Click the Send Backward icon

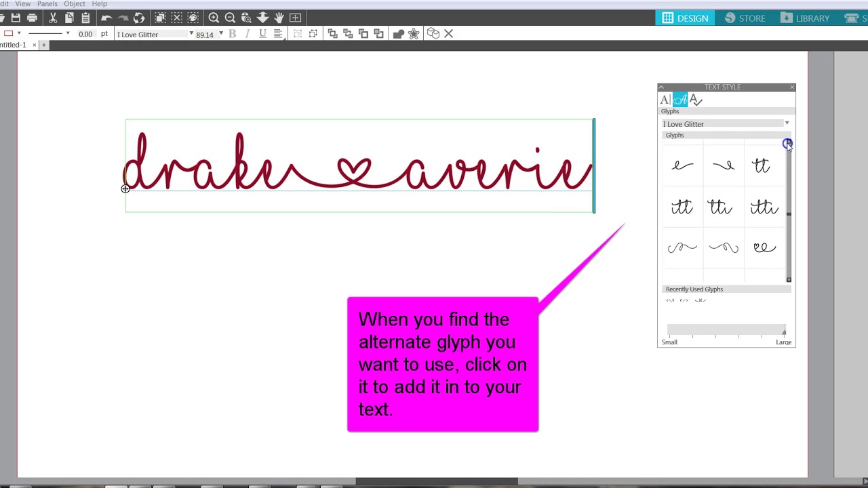pyautogui.click(x=379, y=34)
